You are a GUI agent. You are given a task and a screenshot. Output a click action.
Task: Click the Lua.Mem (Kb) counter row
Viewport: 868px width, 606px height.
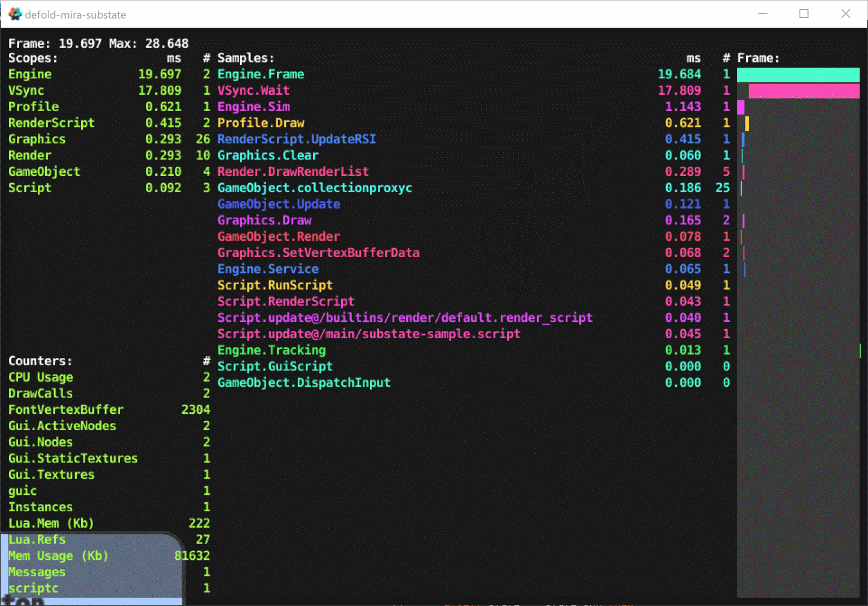point(51,523)
